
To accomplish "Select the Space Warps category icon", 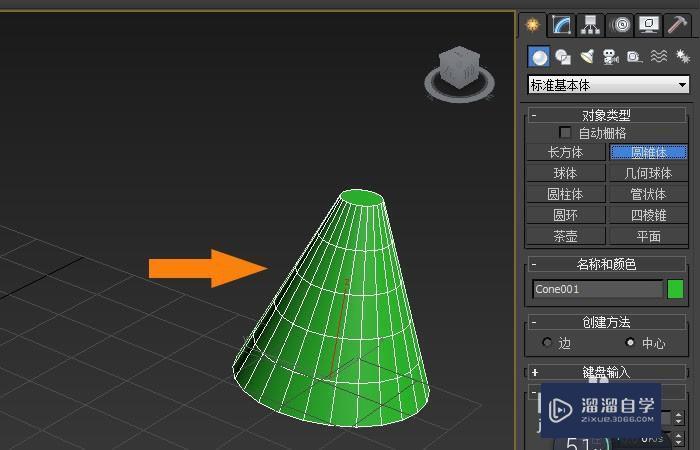I will (x=658, y=57).
